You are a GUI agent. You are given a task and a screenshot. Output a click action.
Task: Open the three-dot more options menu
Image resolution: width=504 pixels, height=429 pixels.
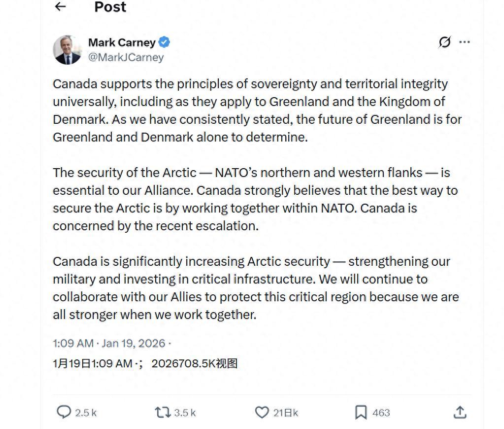pyautogui.click(x=465, y=42)
